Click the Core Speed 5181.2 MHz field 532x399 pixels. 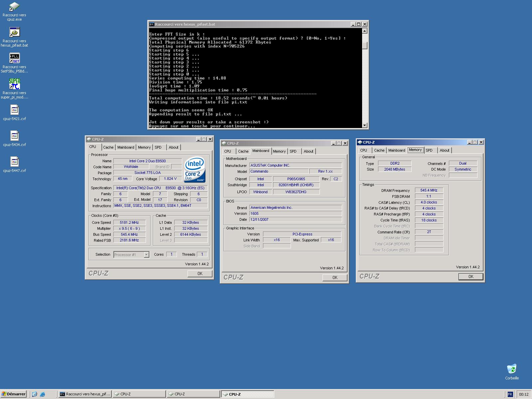[129, 222]
